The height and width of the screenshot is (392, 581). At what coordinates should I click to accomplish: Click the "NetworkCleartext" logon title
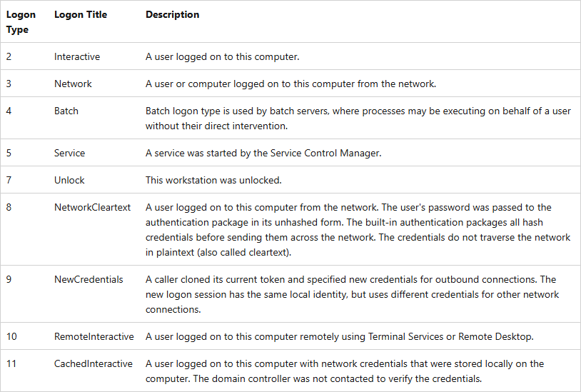(93, 208)
